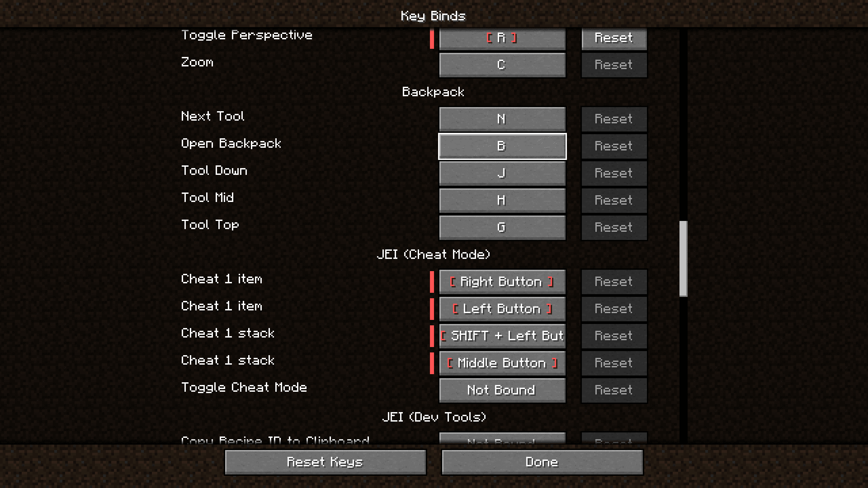Click the Zoom key bind button
This screenshot has height=488, width=868.
[501, 64]
